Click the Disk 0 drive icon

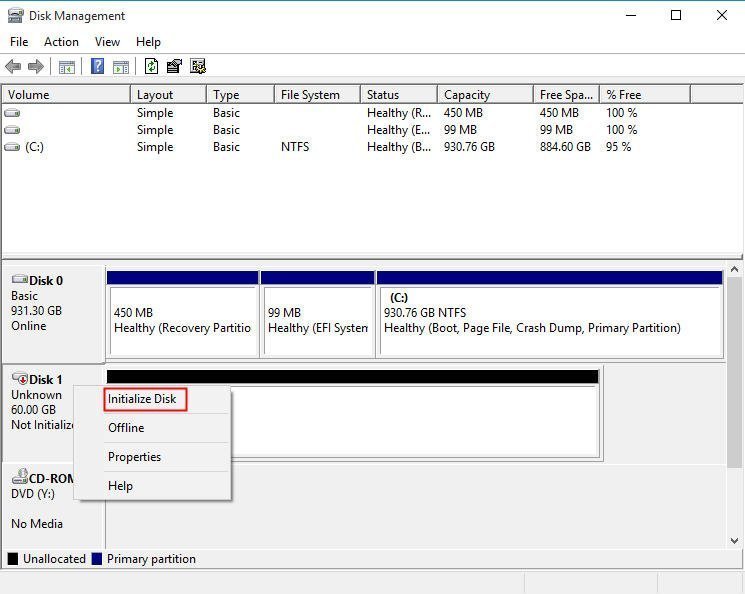20,279
